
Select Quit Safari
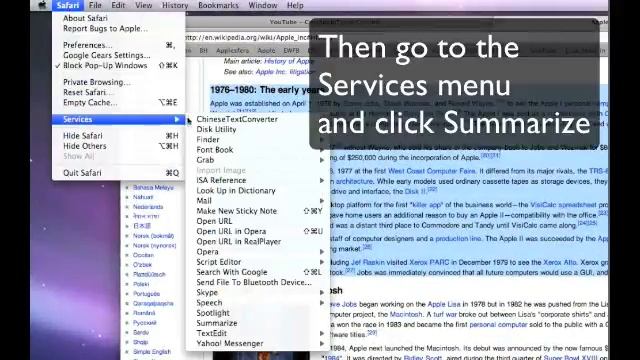click(x=118, y=173)
